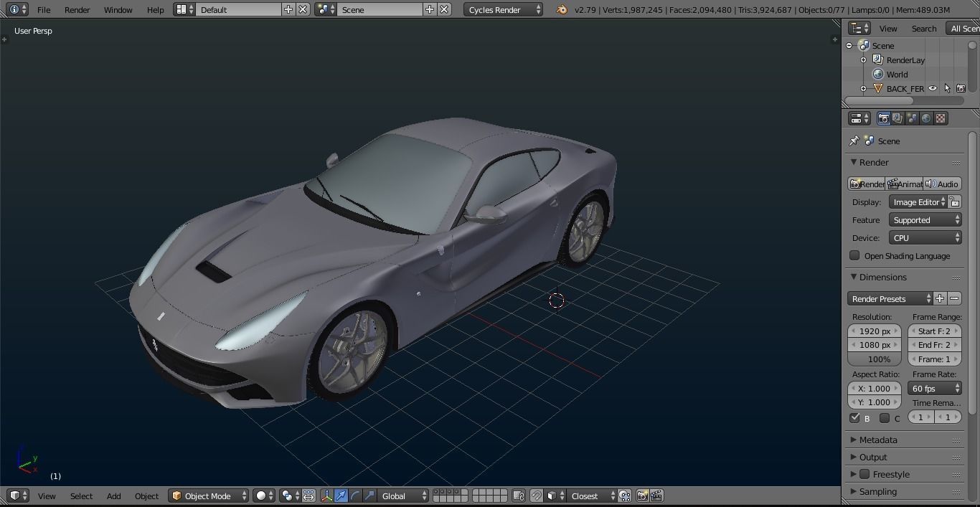Screen dimensions: 980x507
Task: Click the Start Frame field
Action: (x=935, y=331)
